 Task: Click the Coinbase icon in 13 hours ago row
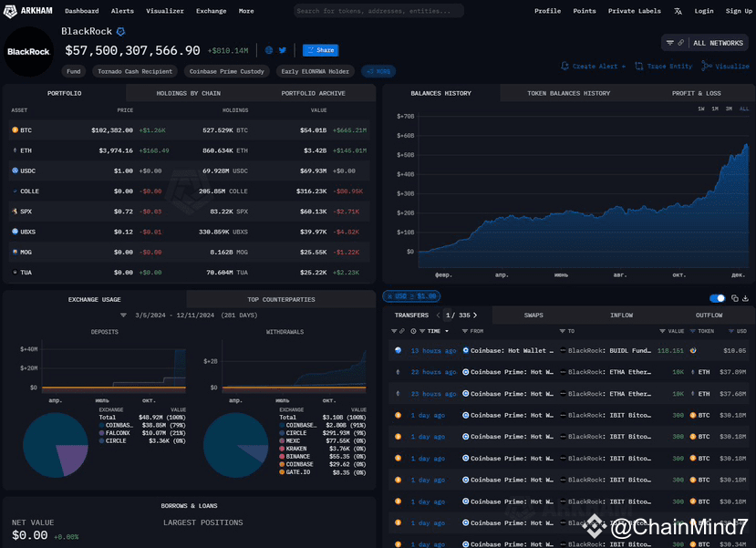tap(465, 350)
